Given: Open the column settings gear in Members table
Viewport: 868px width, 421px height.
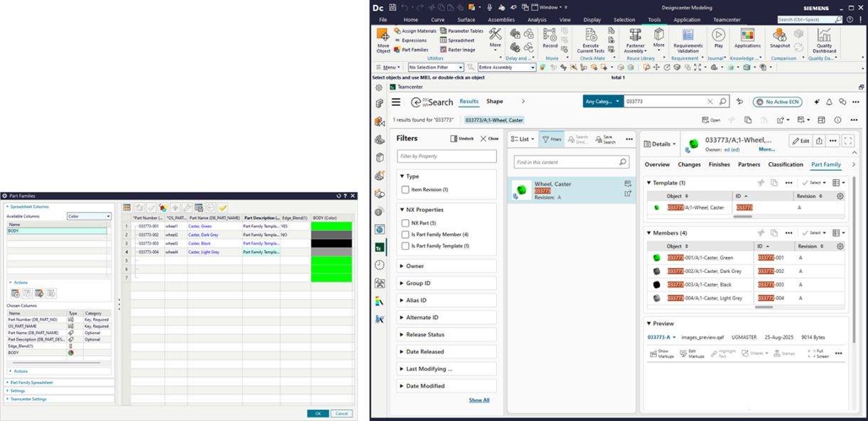Looking at the screenshot, I should (840, 246).
